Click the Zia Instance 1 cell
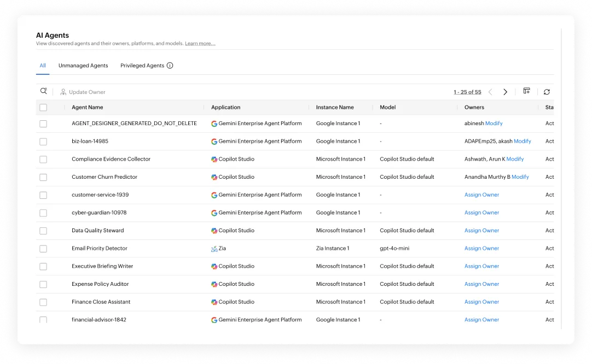Screen dimensions: 592x364 tap(333, 248)
